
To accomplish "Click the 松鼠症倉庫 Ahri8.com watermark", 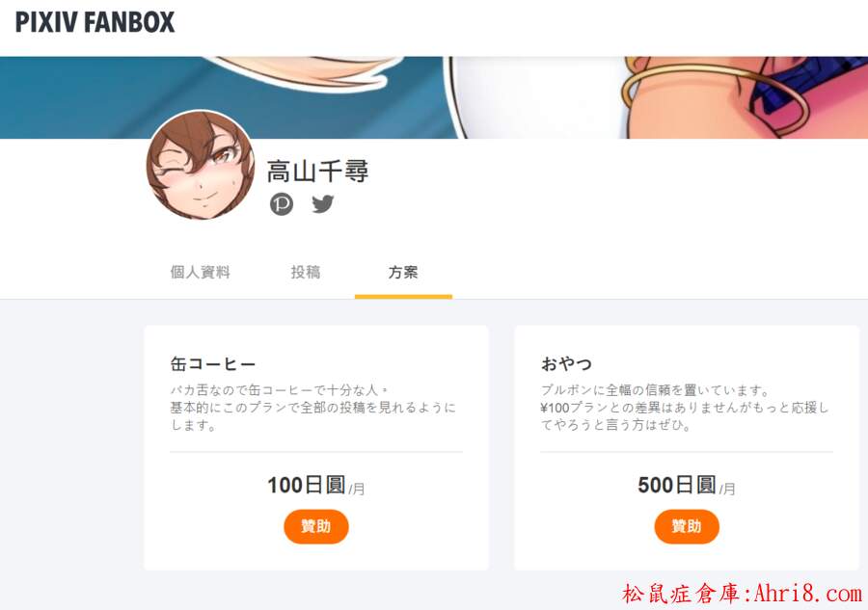I will (x=742, y=594).
